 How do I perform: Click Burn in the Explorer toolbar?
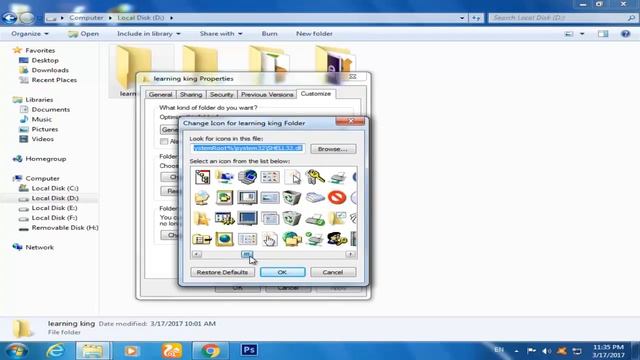tap(269, 34)
